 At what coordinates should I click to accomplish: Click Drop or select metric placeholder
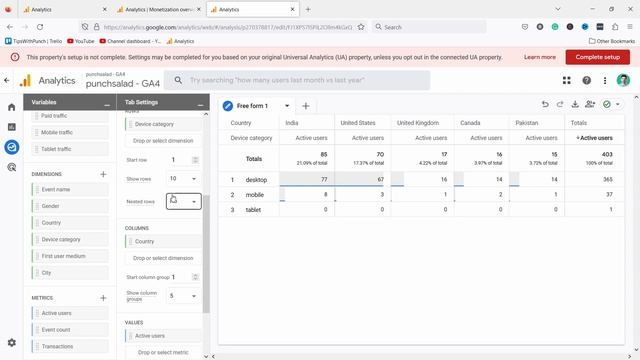(x=163, y=352)
